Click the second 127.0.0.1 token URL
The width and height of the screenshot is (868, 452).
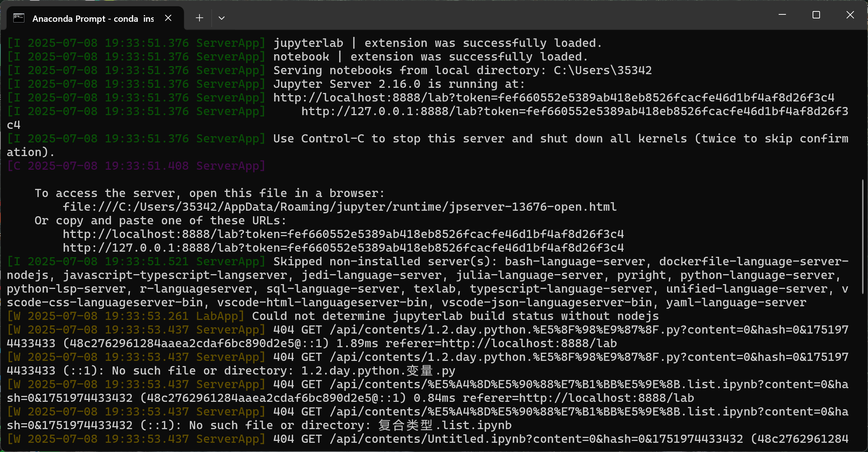coord(343,248)
